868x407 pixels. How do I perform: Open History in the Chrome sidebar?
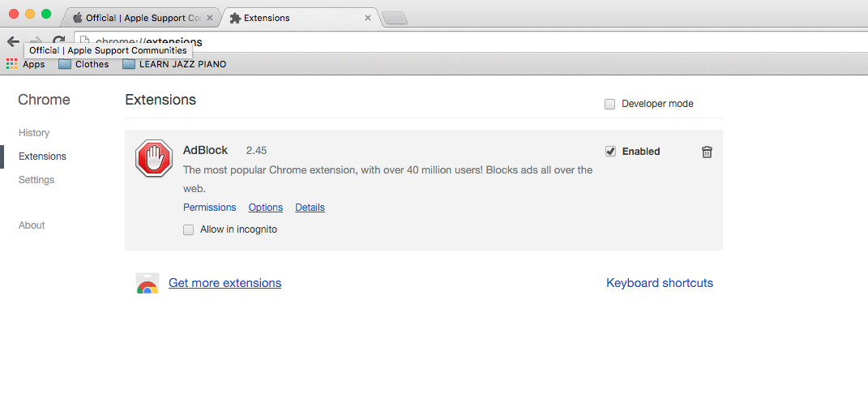point(34,133)
